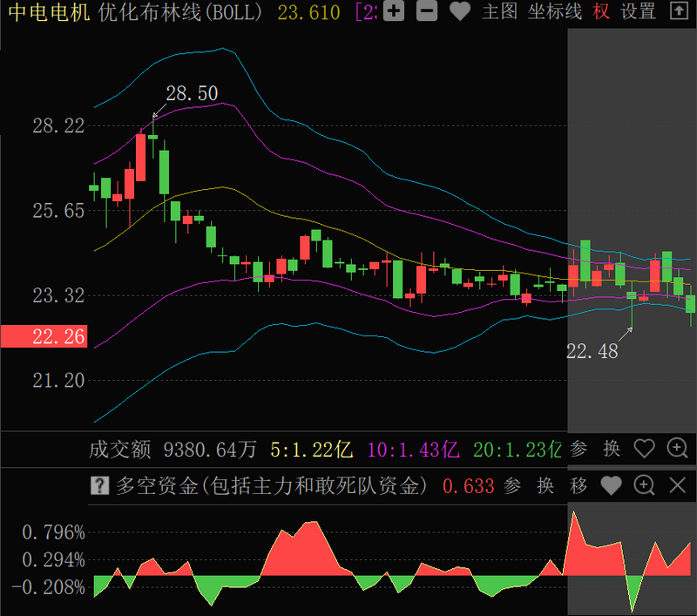Click the minus zoom-out icon in header
This screenshot has width=697, height=616.
pyautogui.click(x=427, y=11)
